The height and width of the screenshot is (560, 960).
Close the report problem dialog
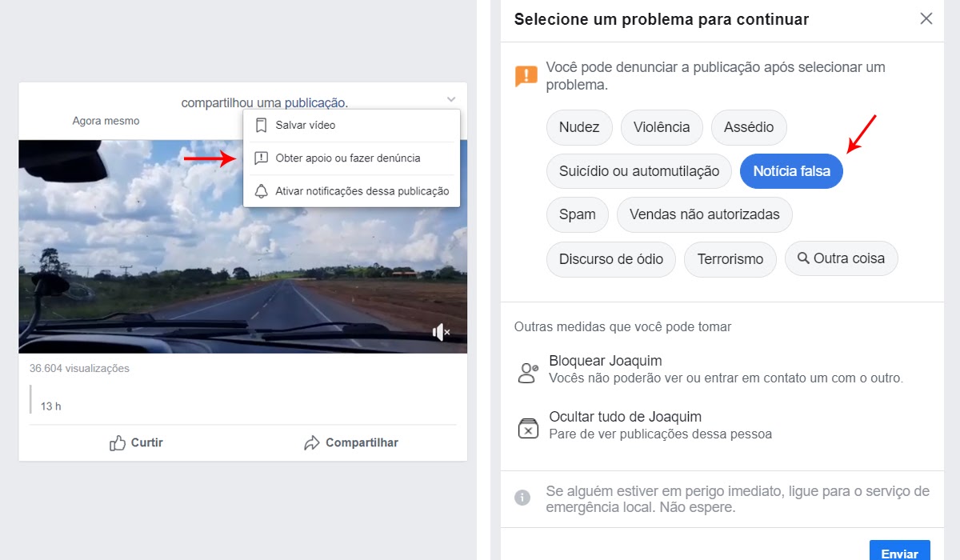click(x=926, y=18)
